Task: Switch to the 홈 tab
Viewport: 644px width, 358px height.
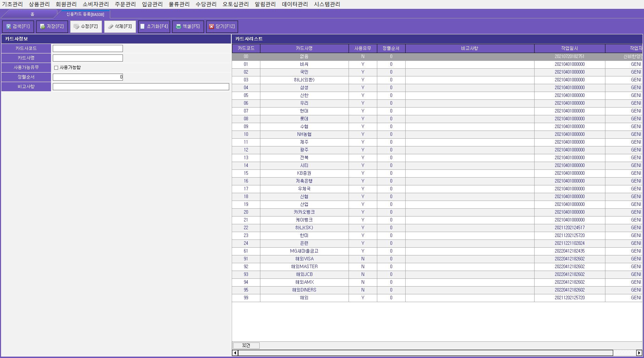Action: click(x=32, y=14)
